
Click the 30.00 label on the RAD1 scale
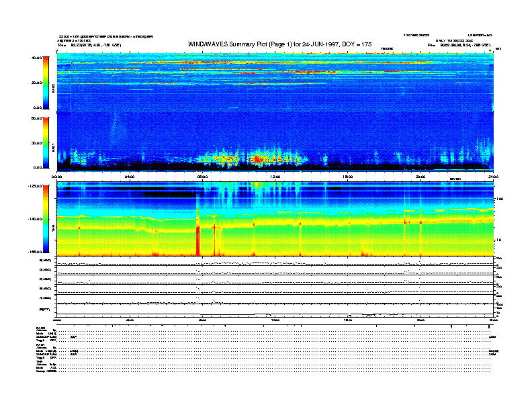tap(36, 143)
